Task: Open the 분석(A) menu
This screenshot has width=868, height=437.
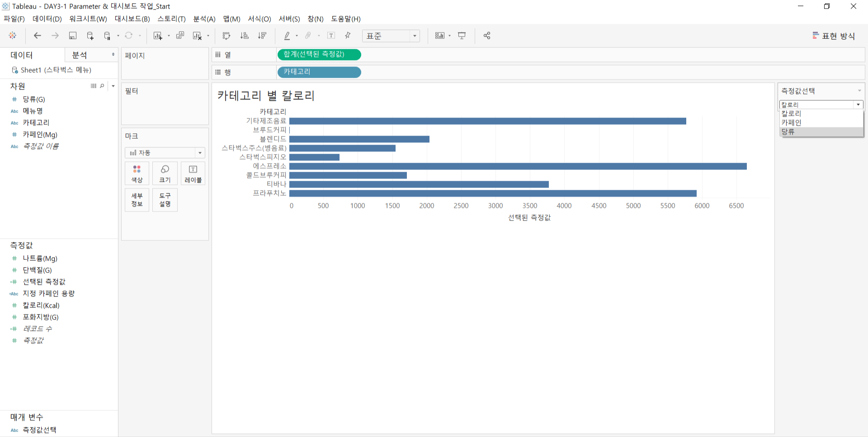Action: (x=204, y=19)
